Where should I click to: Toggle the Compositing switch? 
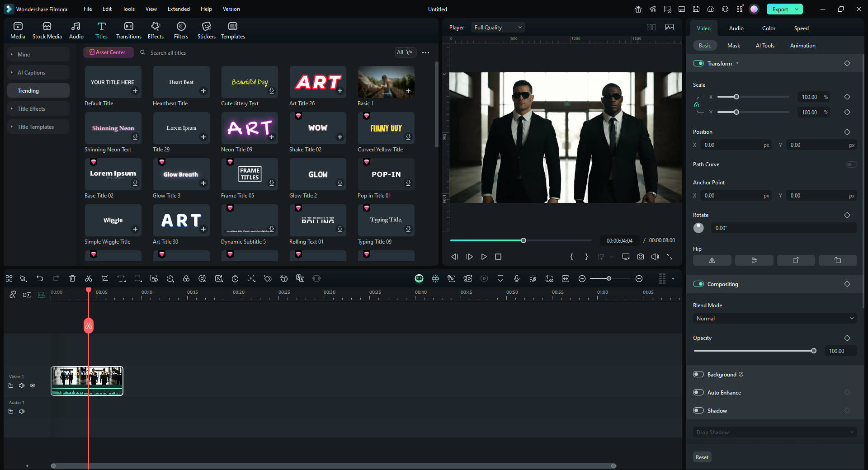point(698,284)
